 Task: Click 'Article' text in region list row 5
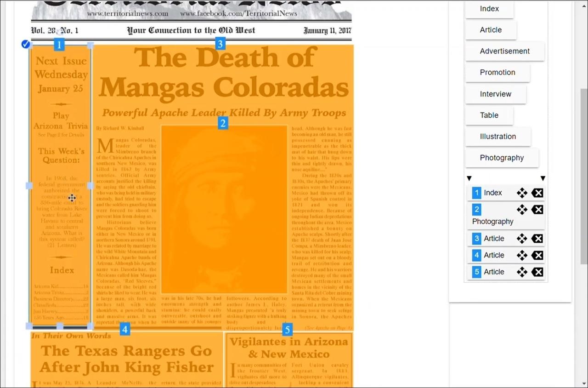494,272
